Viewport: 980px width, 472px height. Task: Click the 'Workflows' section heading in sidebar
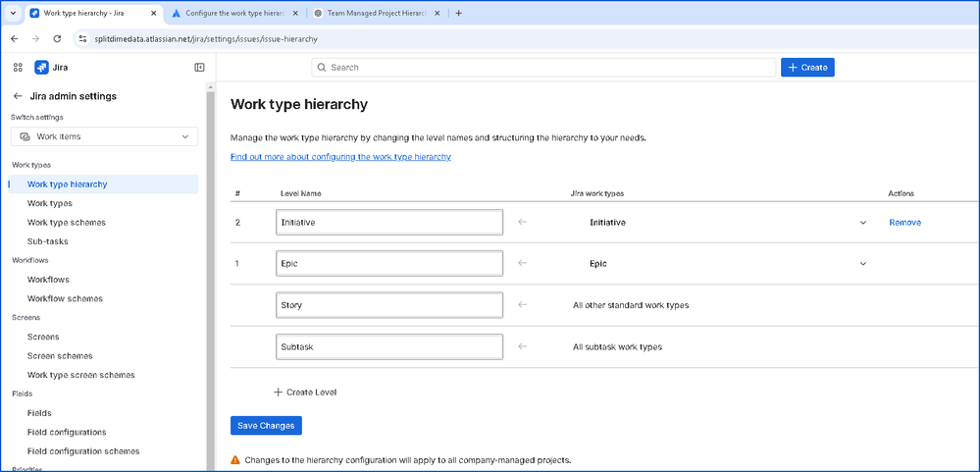coord(30,260)
